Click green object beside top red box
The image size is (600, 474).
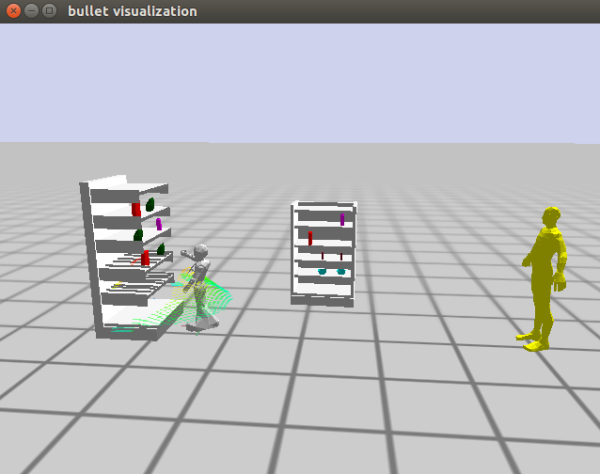[x=150, y=204]
